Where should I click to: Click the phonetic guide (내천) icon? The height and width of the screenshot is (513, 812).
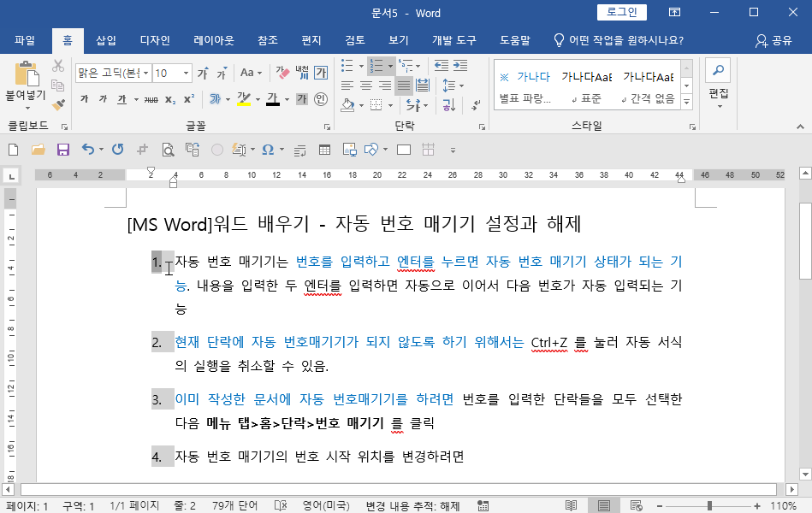pos(302,73)
